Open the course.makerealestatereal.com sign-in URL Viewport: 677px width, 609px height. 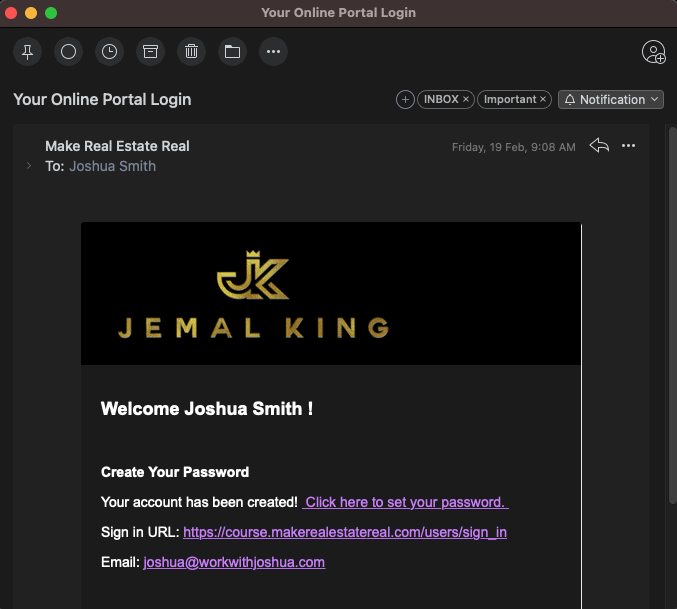pyautogui.click(x=345, y=532)
